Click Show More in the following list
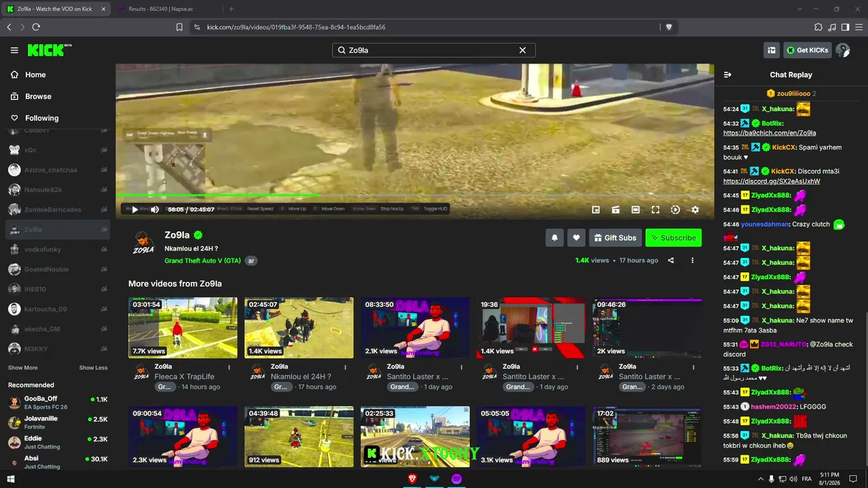Viewport: 868px width, 488px height. pos(23,368)
